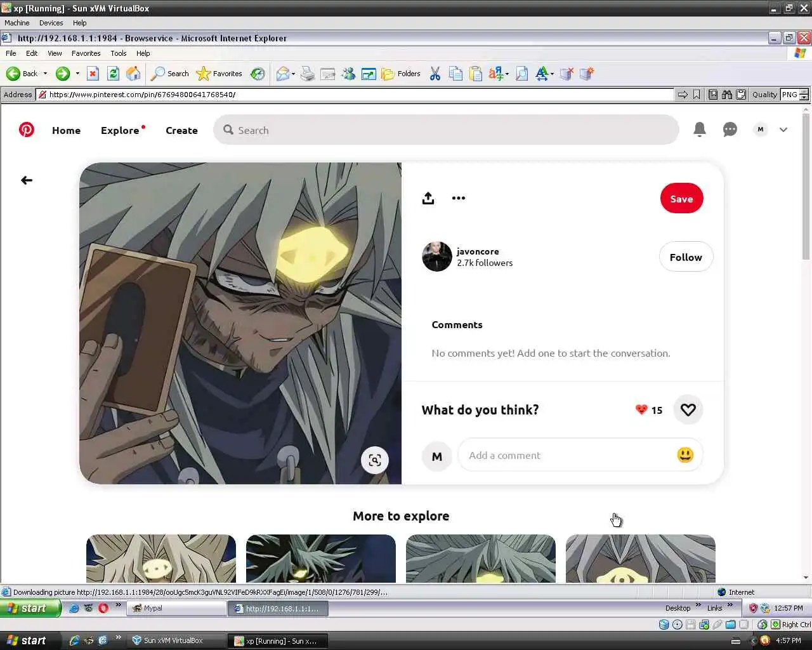Click the Pinterest Search field
Screen dimensions: 812x650
(446, 129)
